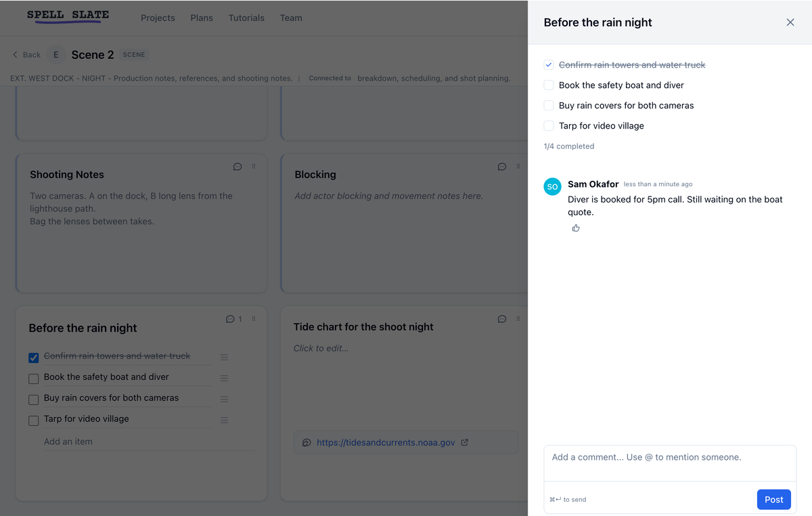
Task: Click drag handle on Before the rain night card
Action: coord(254,319)
